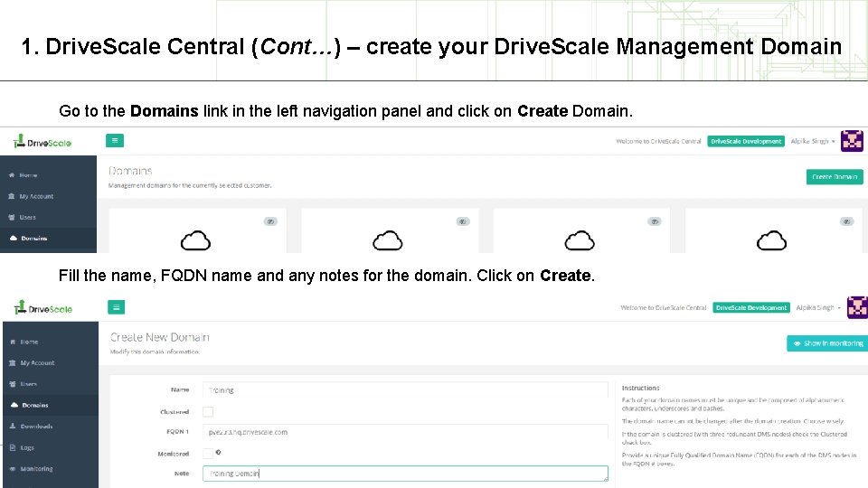Screen dimensions: 868x488
Task: Click the Create Domain button
Action: (x=835, y=176)
